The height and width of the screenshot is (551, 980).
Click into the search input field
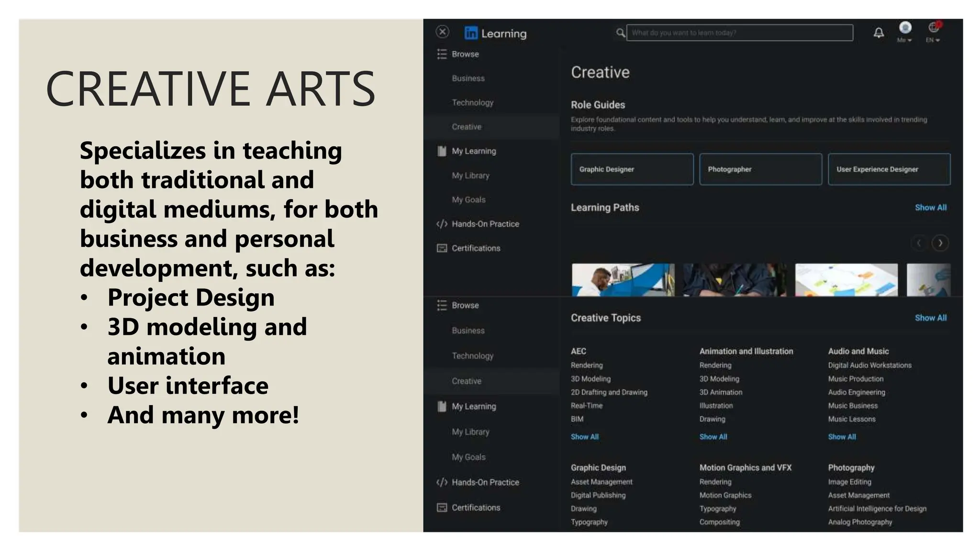[x=739, y=33]
